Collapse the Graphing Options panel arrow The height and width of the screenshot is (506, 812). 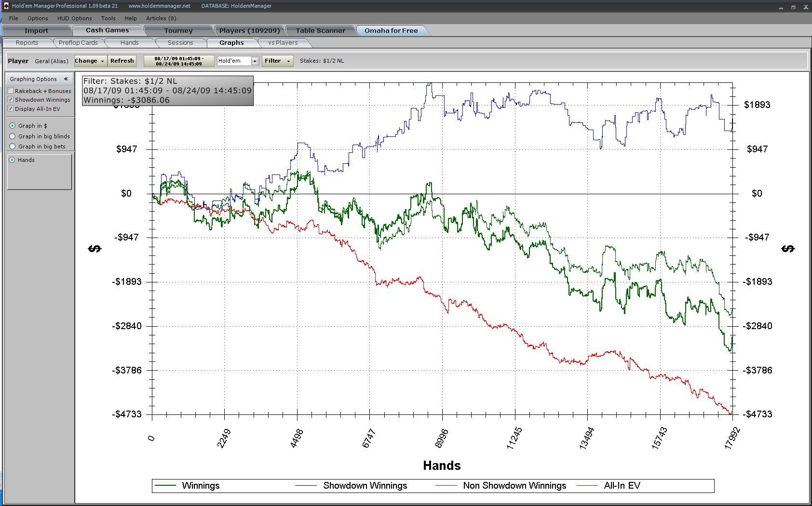pyautogui.click(x=66, y=79)
